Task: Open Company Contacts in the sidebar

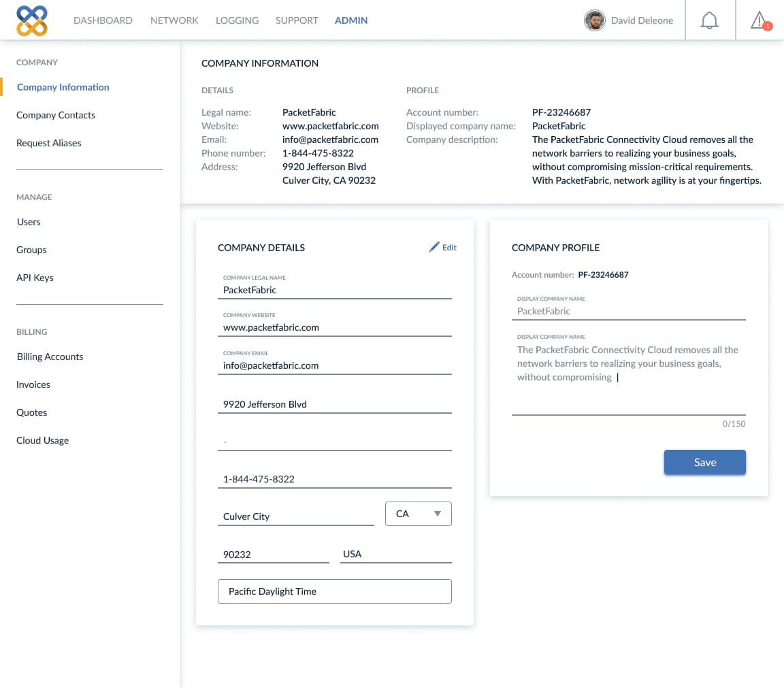Action: [x=56, y=115]
